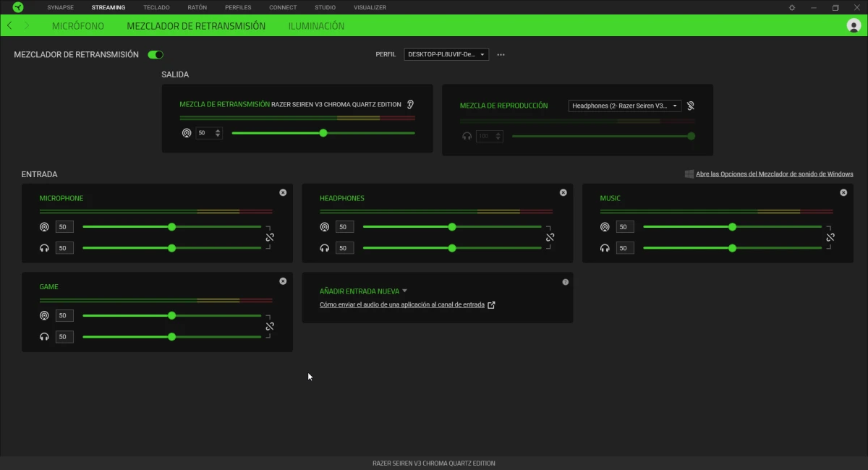Screen dimensions: 868x470
Task: Switch to the Micrófono subtab
Action: (78, 26)
